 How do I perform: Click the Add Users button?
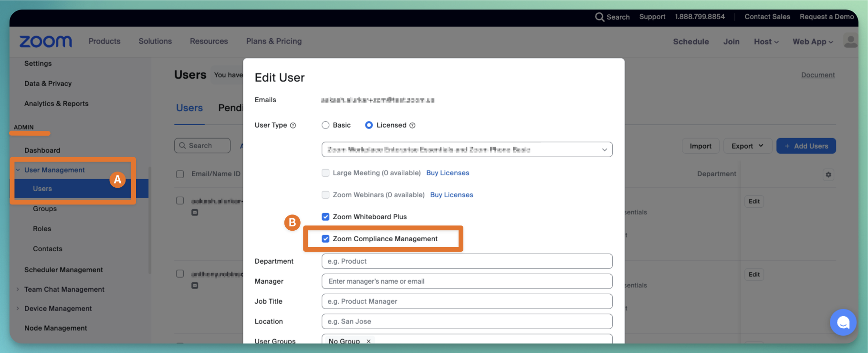click(806, 146)
